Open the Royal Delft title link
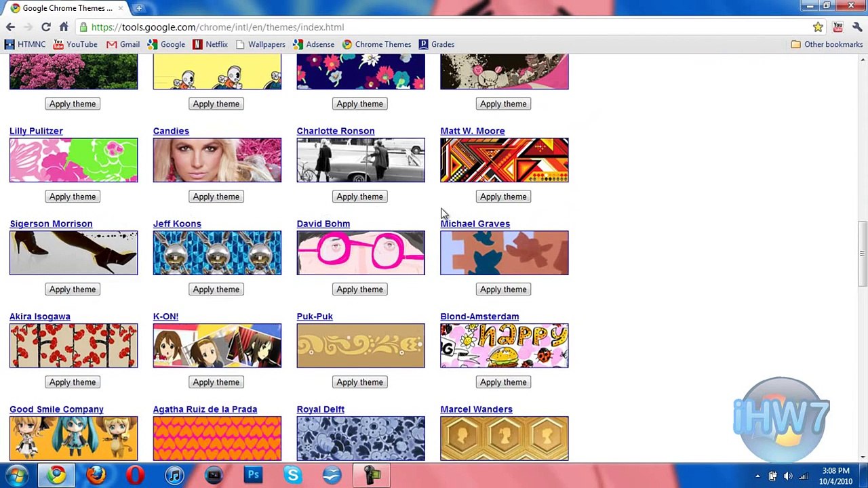Image resolution: width=868 pixels, height=488 pixels. 321,409
